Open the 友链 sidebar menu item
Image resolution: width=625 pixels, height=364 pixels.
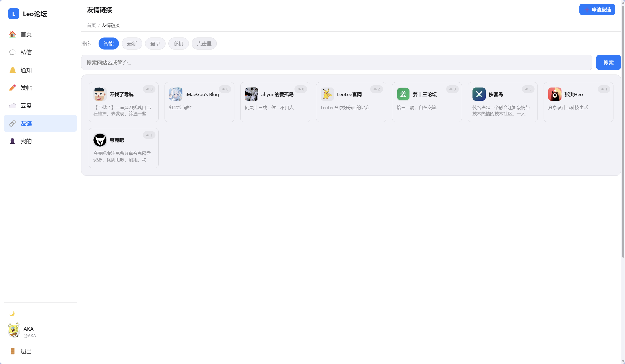point(40,123)
